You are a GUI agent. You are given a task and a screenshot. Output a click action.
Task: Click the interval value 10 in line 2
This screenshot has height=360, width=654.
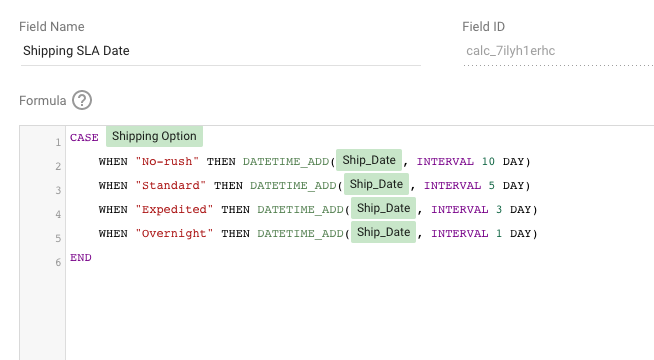click(x=488, y=161)
